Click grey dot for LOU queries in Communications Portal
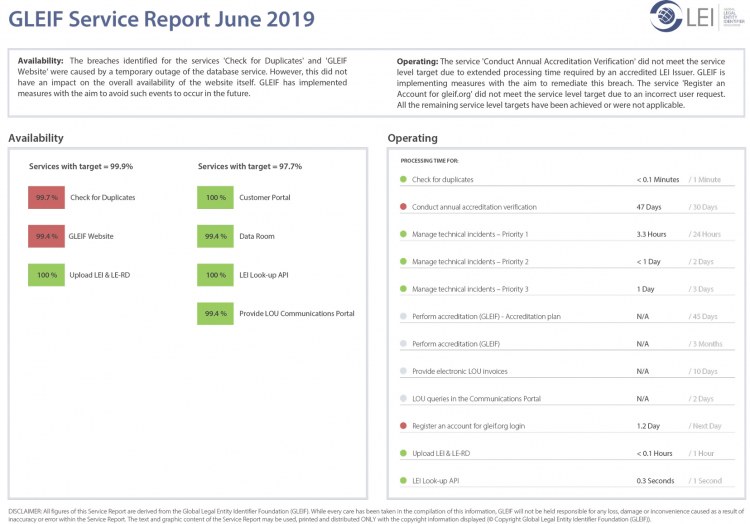This screenshot has height=524, width=750. click(x=403, y=398)
